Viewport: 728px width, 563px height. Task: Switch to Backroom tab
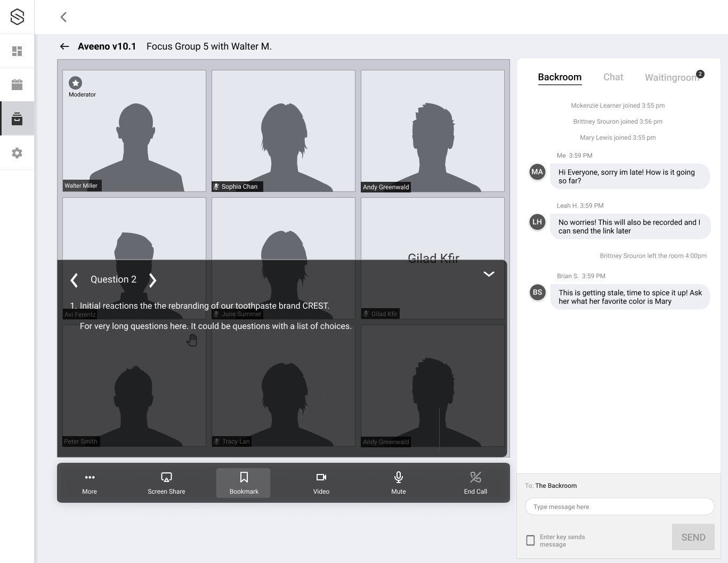click(x=560, y=77)
